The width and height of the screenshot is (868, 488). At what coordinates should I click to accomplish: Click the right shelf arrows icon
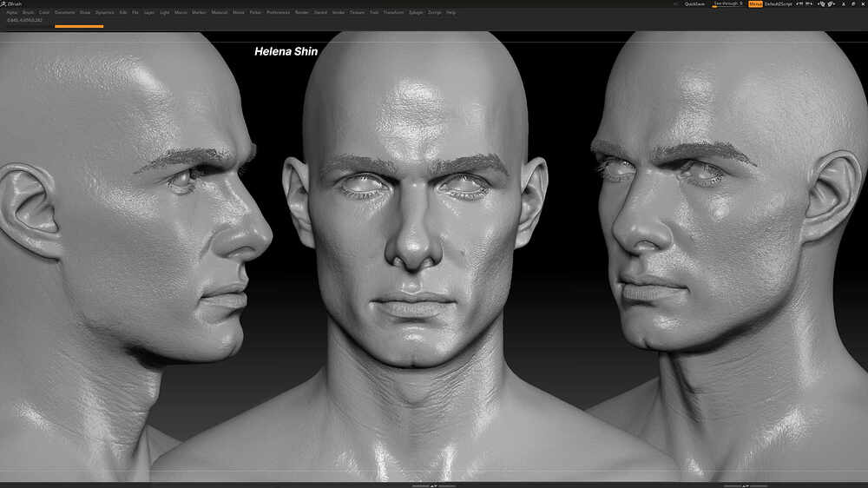pyautogui.click(x=809, y=3)
